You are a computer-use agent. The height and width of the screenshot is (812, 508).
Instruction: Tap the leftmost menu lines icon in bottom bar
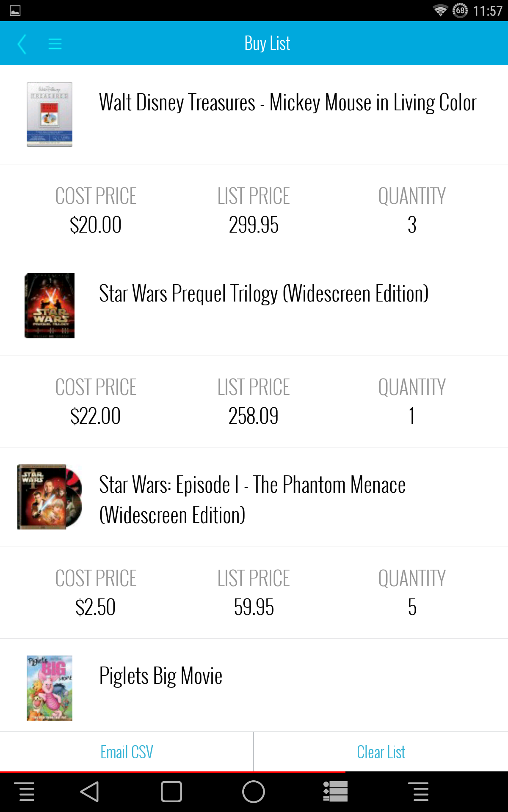tap(27, 792)
